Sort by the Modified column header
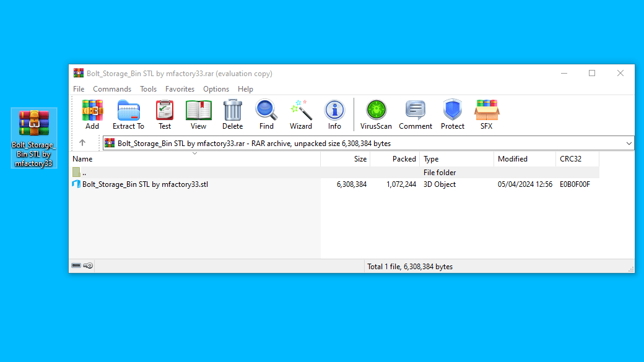The height and width of the screenshot is (362, 644). coord(524,159)
